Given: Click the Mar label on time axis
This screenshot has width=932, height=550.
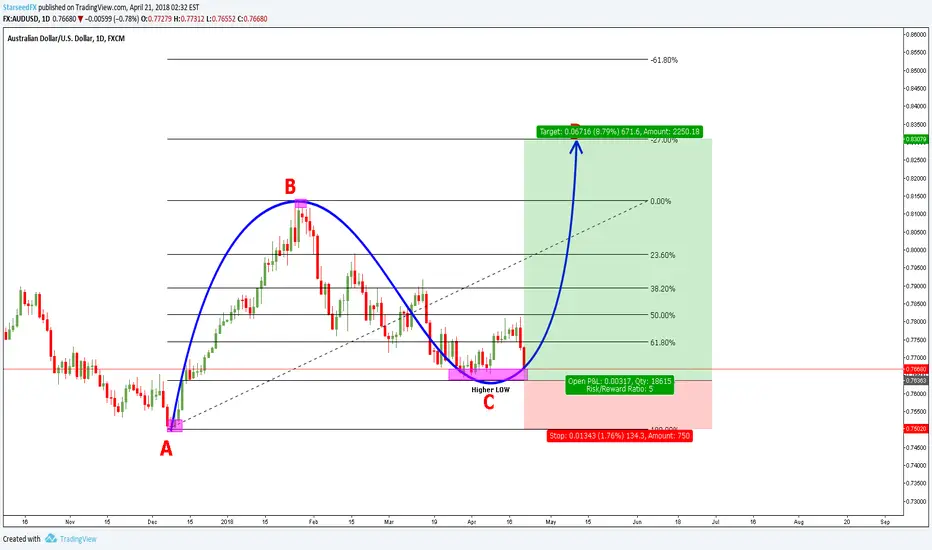Looking at the screenshot, I should (389, 522).
